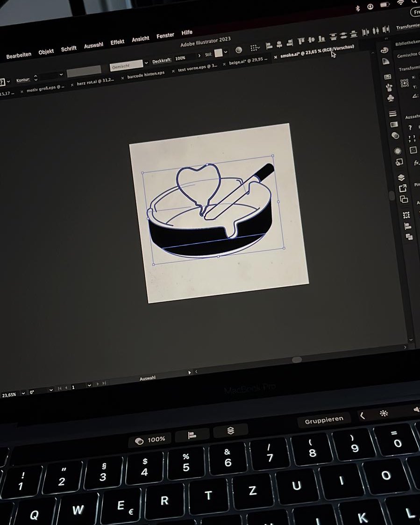
Task: Click Horizontal Distribute Center icon
Action: coord(376,31)
